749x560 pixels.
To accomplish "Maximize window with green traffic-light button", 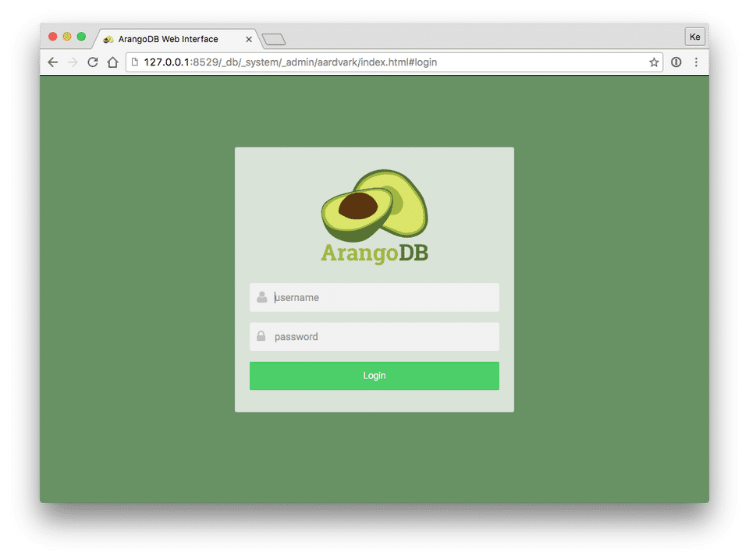I will pyautogui.click(x=81, y=37).
